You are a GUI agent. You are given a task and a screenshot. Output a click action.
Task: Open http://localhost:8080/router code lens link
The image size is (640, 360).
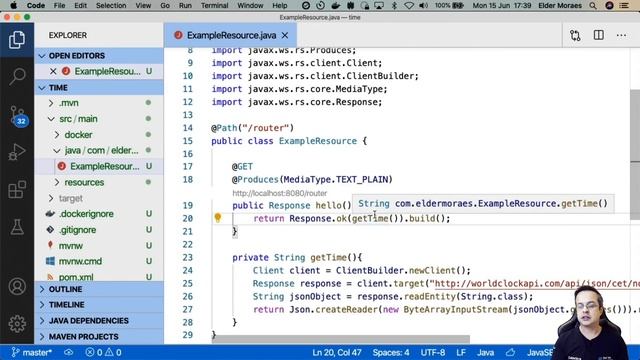tap(280, 193)
